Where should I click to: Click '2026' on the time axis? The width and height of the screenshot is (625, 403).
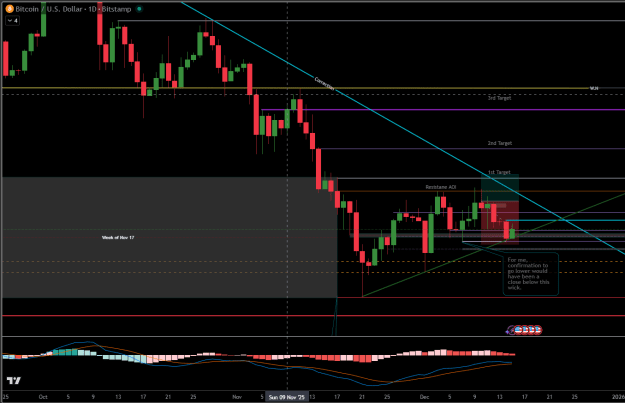618,397
